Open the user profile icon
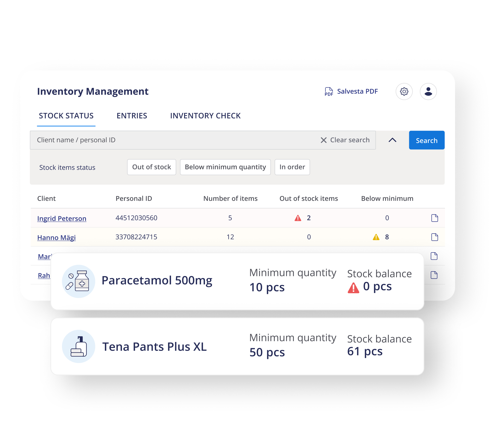The height and width of the screenshot is (446, 504). coord(428,91)
